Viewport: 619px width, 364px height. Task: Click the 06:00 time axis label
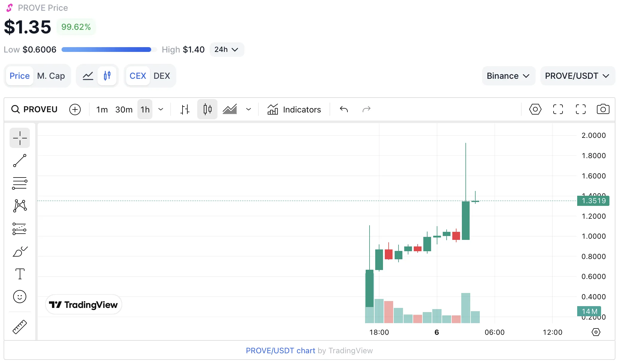494,332
